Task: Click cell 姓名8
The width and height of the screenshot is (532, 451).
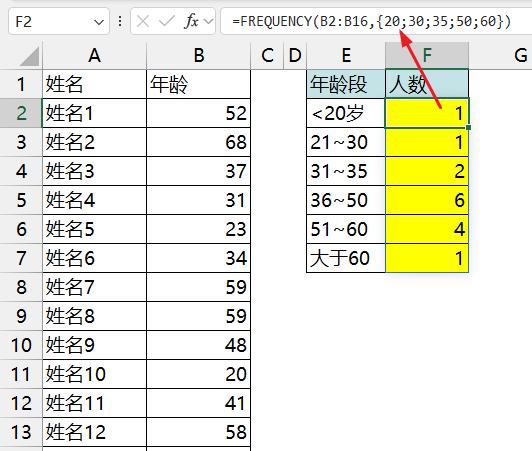Action: [x=94, y=316]
